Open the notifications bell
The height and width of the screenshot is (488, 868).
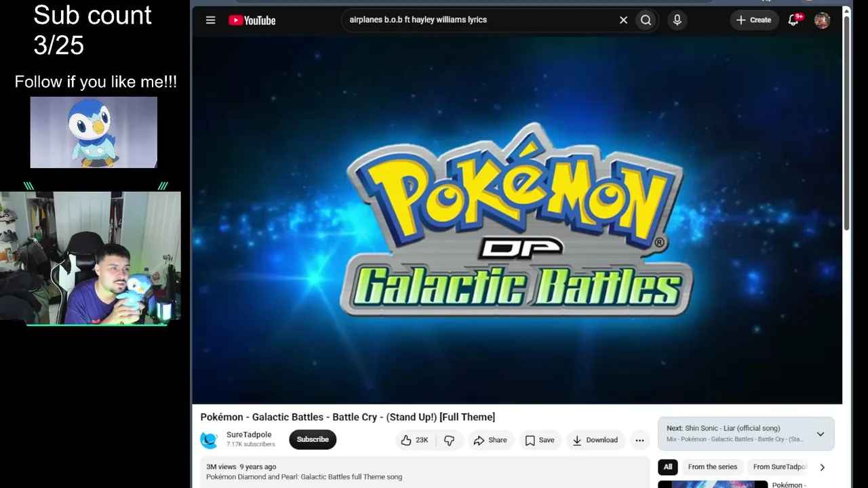point(793,20)
